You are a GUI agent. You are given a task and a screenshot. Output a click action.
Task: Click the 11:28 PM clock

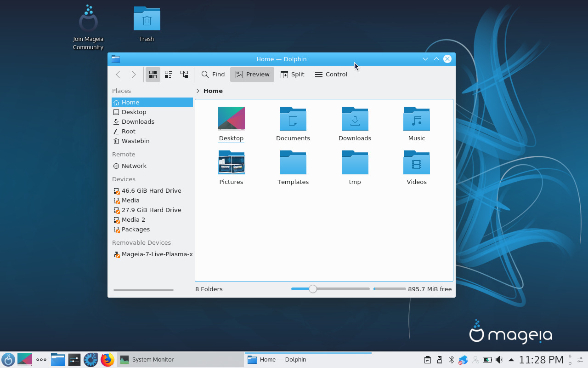(541, 360)
